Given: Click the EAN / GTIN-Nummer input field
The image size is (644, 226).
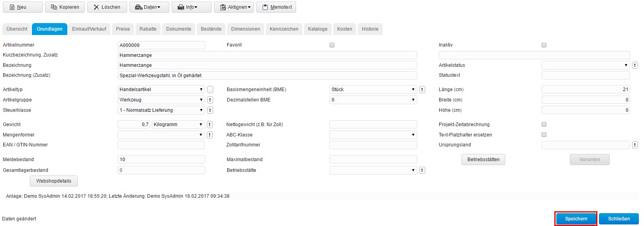Looking at the screenshot, I should click(x=161, y=145).
